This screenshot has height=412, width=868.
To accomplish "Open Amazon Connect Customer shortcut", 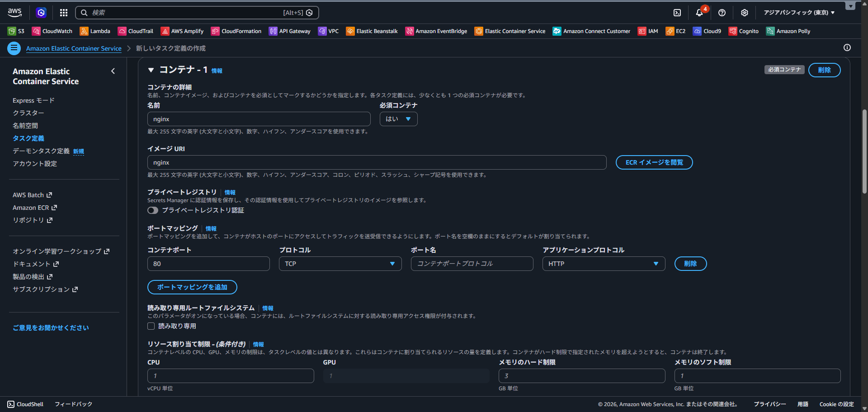I will pos(591,31).
